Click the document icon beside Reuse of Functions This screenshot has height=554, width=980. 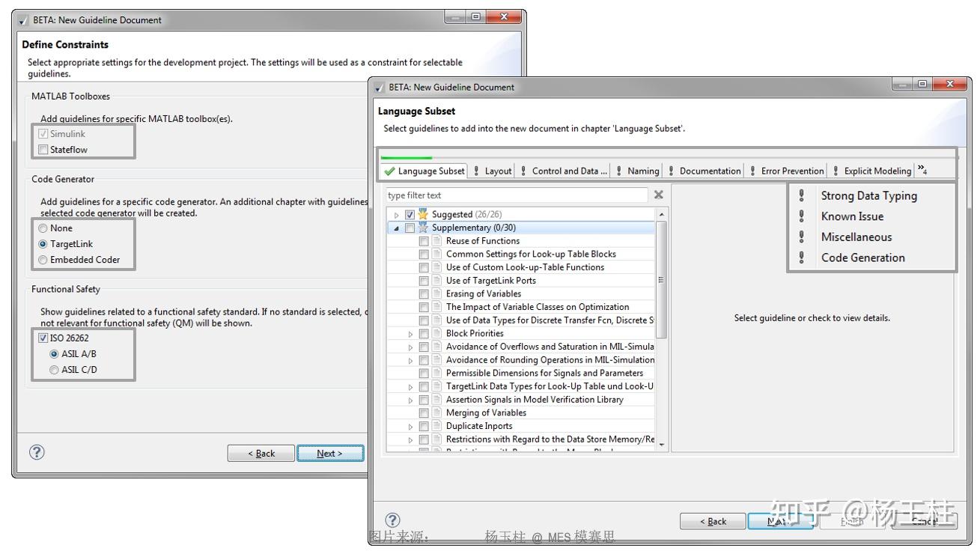pyautogui.click(x=437, y=241)
